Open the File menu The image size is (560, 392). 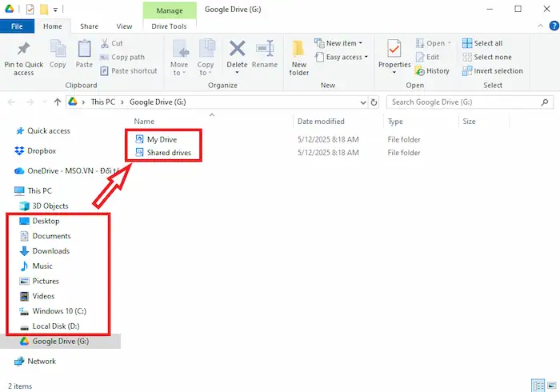(17, 26)
